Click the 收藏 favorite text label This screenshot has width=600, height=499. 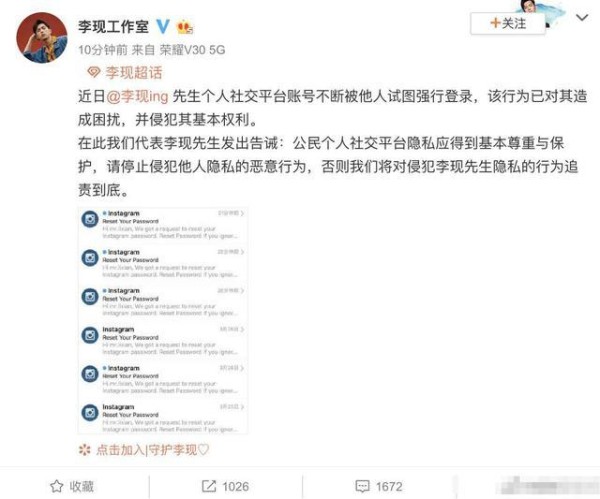tap(82, 486)
